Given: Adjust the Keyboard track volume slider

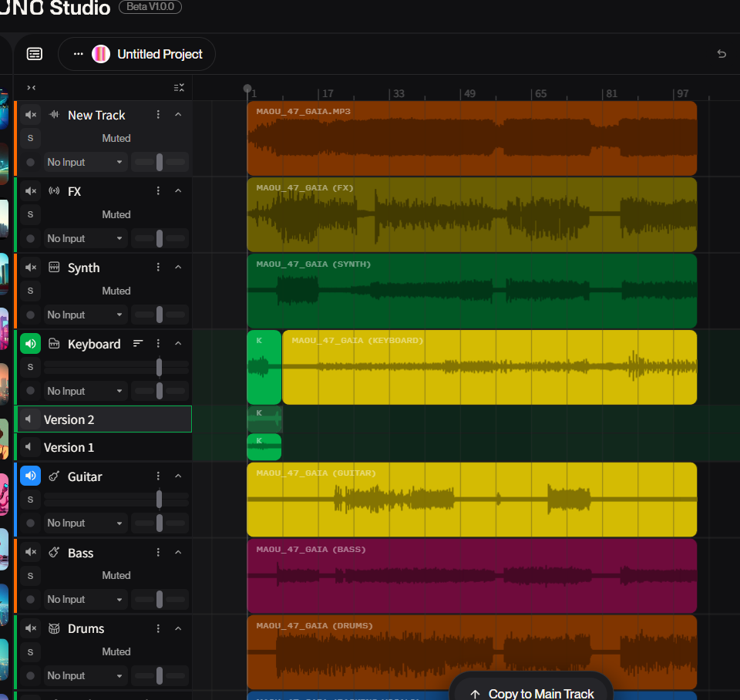Looking at the screenshot, I should 159,367.
